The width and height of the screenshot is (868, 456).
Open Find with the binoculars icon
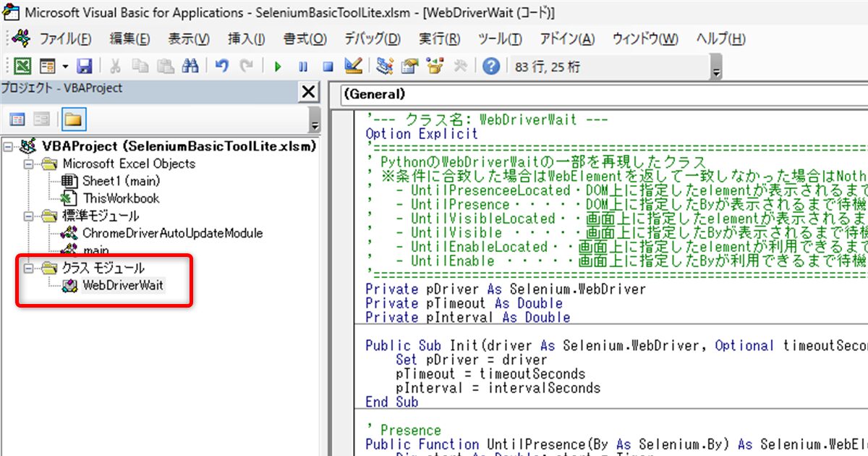[190, 67]
